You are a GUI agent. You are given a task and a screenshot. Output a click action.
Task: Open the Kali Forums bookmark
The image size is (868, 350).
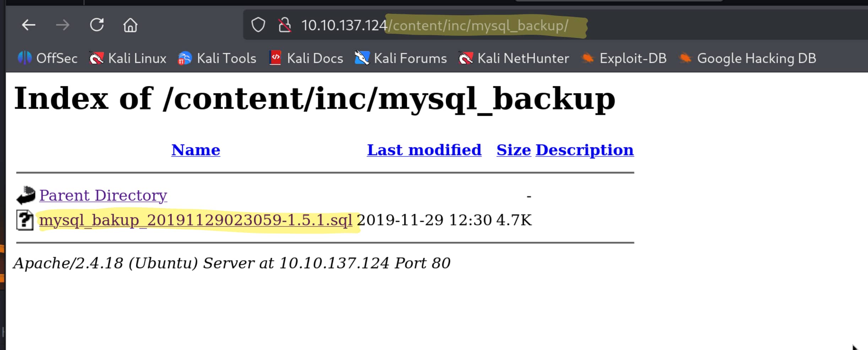pos(401,58)
